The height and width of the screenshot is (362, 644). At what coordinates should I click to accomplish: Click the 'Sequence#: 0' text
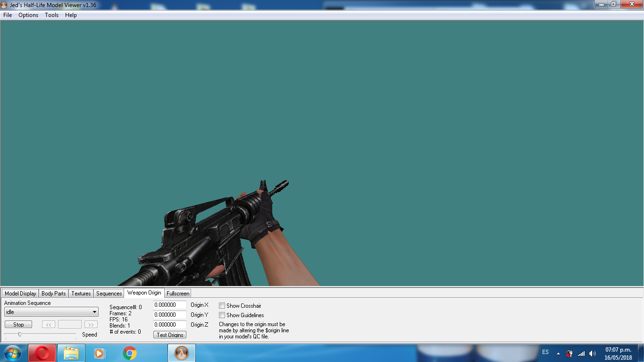tap(125, 307)
